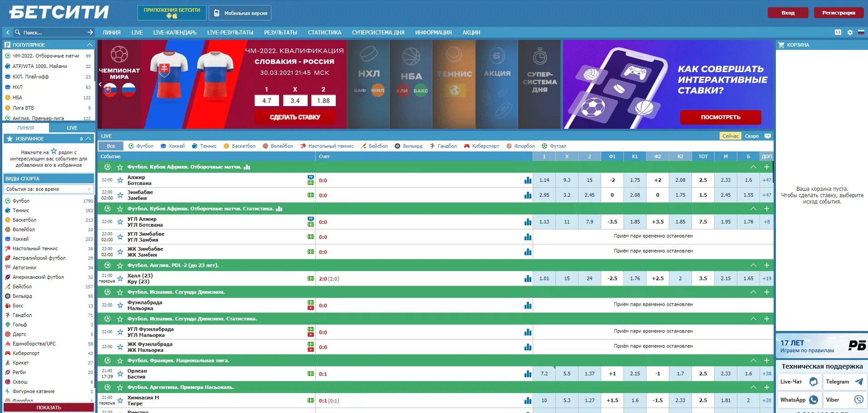Collapse Кубок Африки Отборочные матчи section
This screenshot has width=868, height=413.
click(753, 167)
